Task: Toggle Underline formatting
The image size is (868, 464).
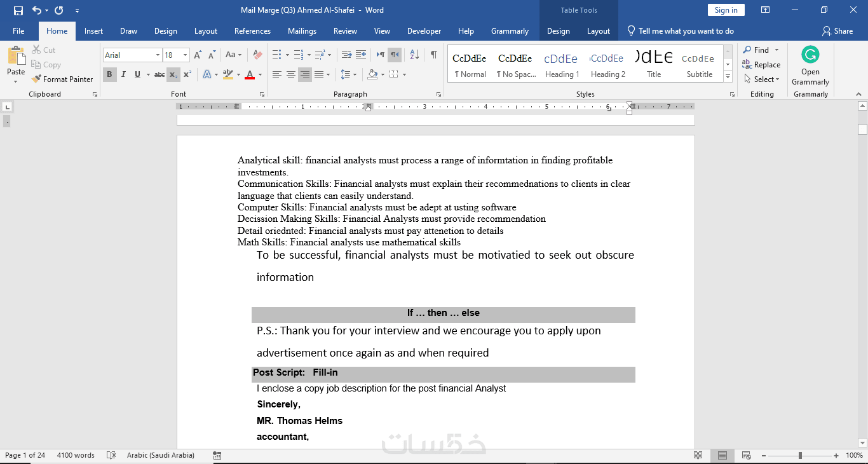Action: (137, 74)
